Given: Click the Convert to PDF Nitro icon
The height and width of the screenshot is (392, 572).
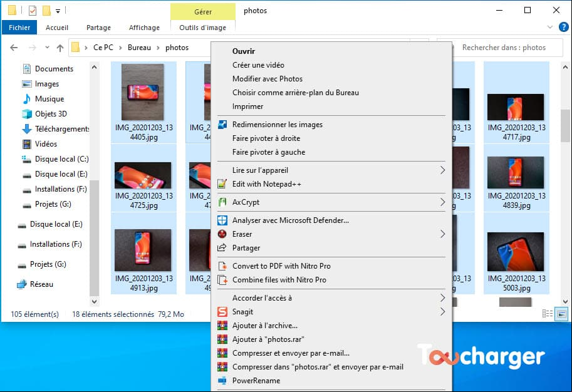Looking at the screenshot, I should click(x=222, y=266).
